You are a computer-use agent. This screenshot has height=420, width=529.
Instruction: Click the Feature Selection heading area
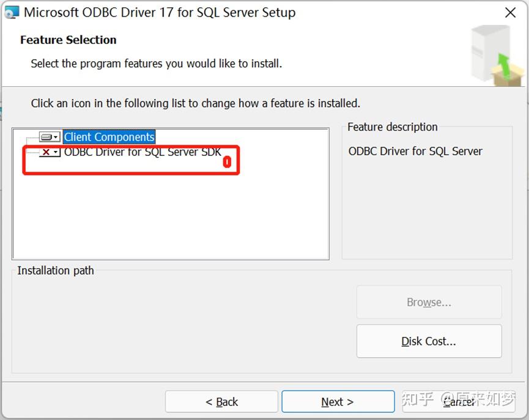pos(68,40)
